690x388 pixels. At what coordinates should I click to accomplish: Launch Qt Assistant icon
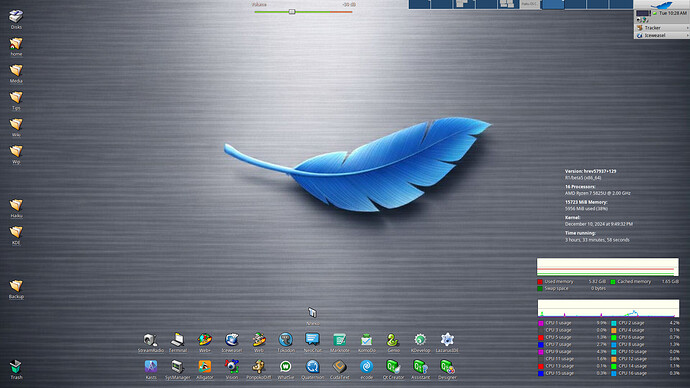coord(420,366)
